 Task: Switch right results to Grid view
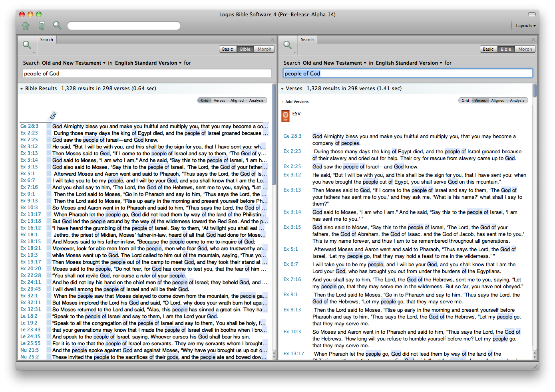pos(465,101)
